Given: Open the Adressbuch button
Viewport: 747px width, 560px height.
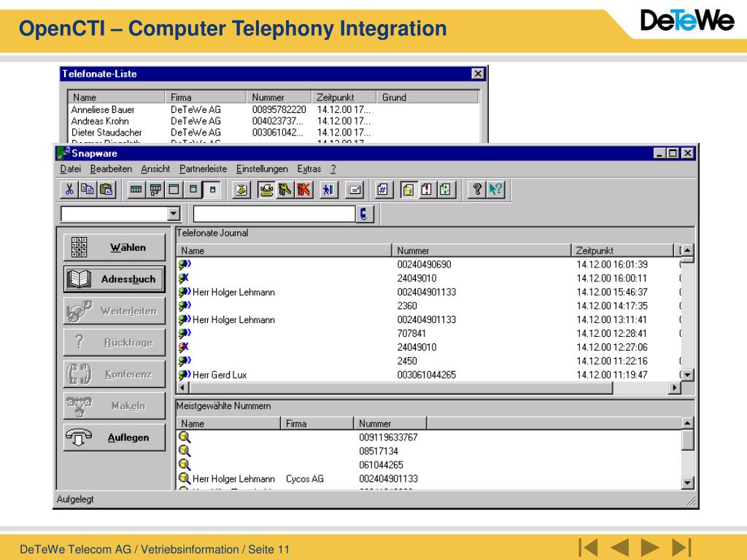Looking at the screenshot, I should click(x=115, y=279).
